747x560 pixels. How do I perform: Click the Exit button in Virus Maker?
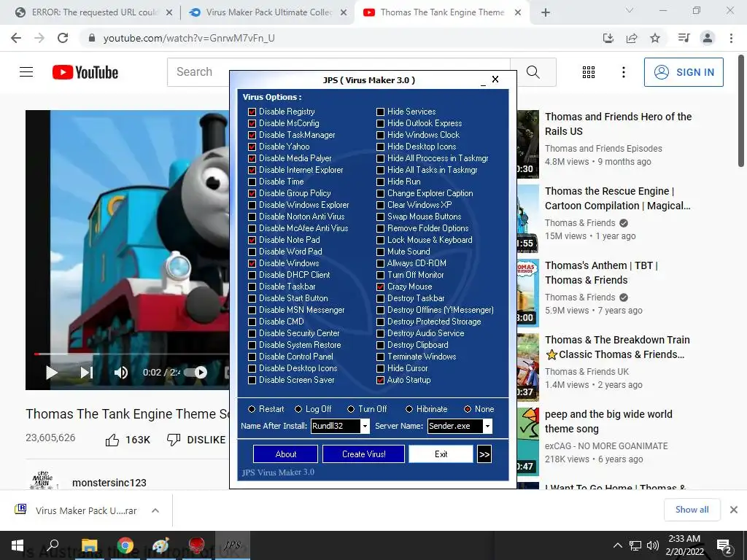pyautogui.click(x=441, y=454)
